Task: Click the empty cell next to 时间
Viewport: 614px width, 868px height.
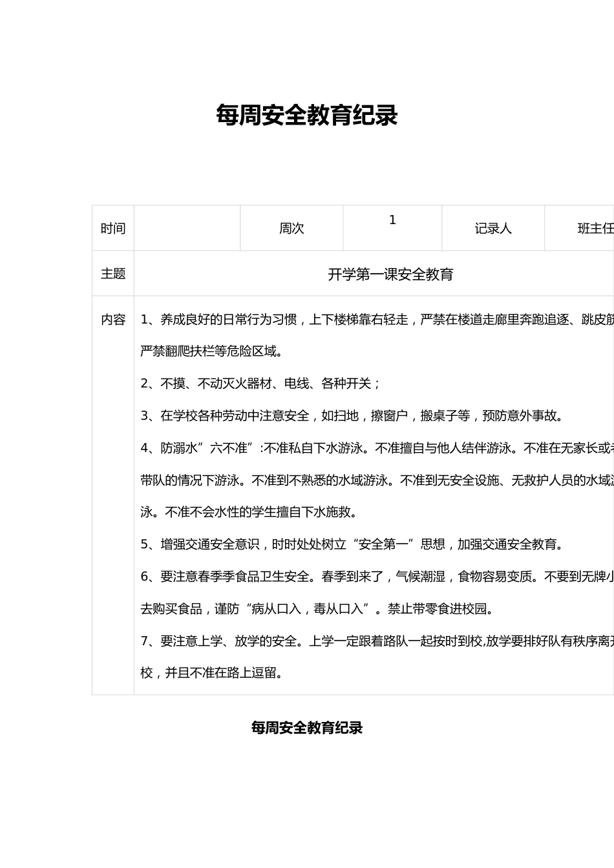Action: pyautogui.click(x=187, y=228)
